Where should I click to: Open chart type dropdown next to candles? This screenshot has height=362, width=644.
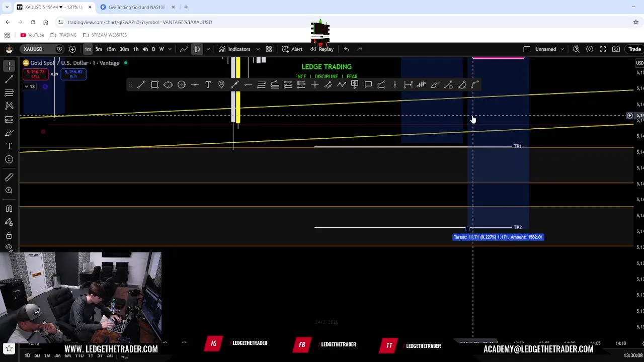pyautogui.click(x=208, y=49)
